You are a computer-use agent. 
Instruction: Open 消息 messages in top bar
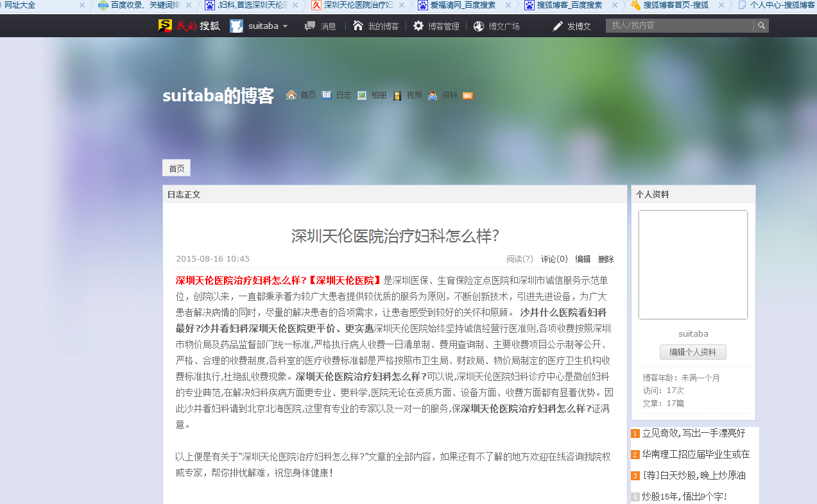[320, 26]
